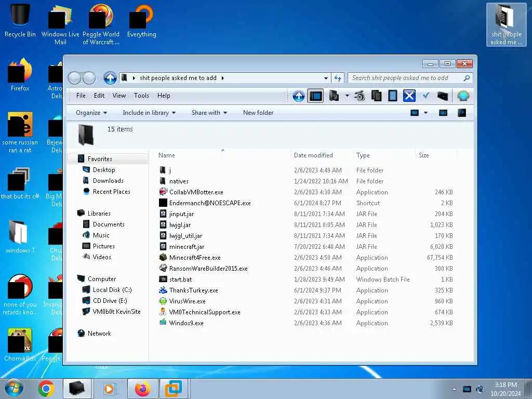The width and height of the screenshot is (532, 399).
Task: Toggle the preview pane button
Action: point(443,113)
